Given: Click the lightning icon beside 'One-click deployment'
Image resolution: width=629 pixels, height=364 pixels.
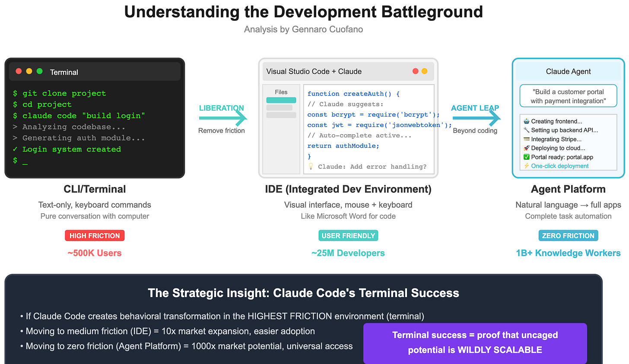Looking at the screenshot, I should (526, 166).
